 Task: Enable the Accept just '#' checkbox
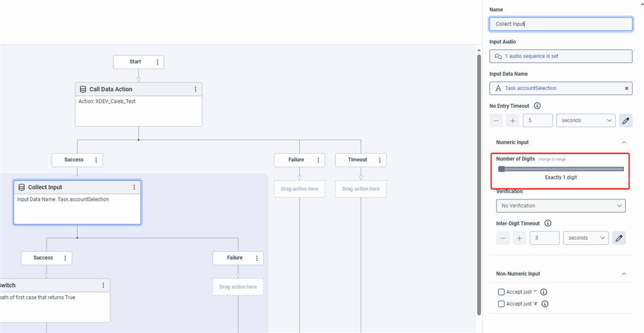[x=501, y=304]
